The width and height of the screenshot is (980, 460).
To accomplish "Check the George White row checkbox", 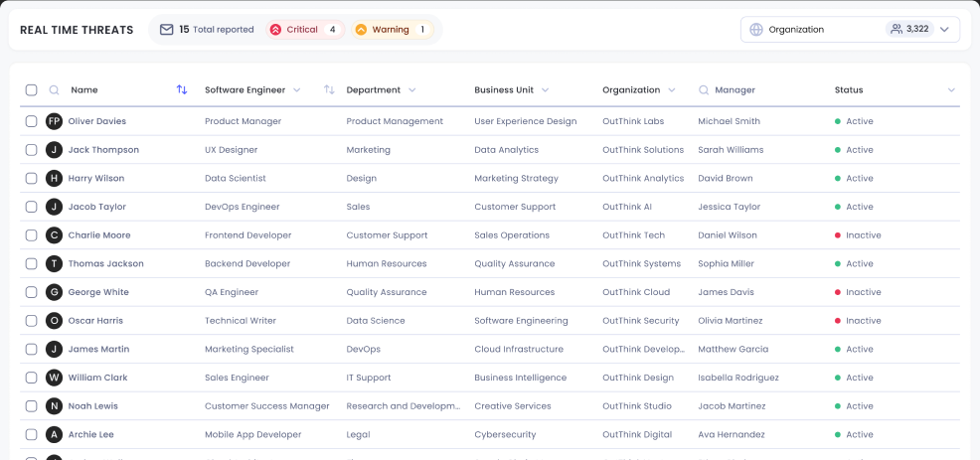I will 31,292.
